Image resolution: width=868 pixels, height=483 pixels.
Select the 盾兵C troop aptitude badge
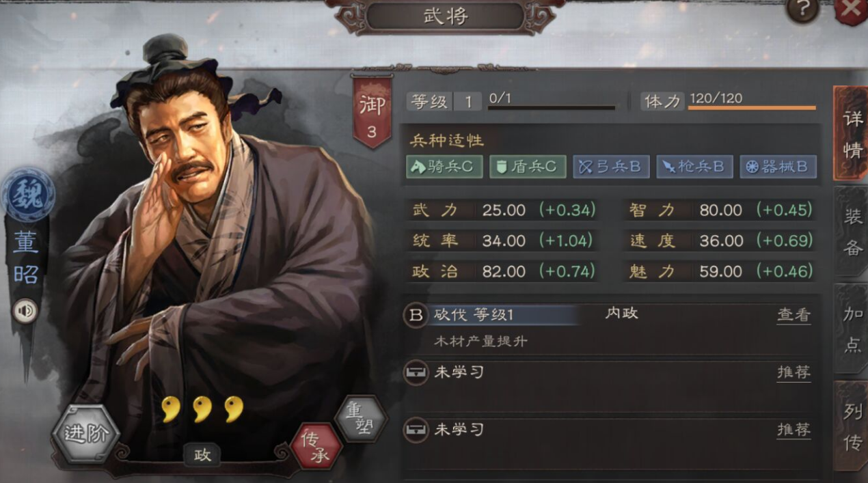coord(528,167)
